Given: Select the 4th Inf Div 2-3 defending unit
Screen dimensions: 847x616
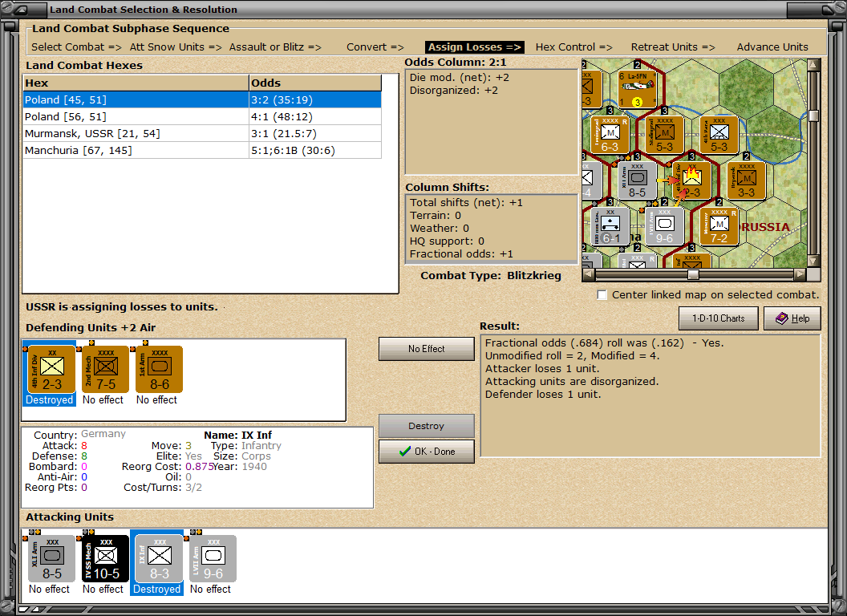Looking at the screenshot, I should click(52, 369).
